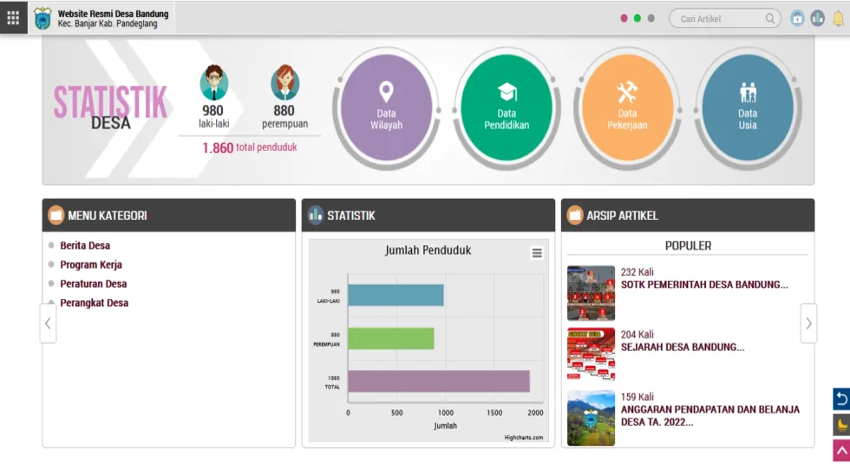Open the Berita Desa category

click(x=85, y=246)
